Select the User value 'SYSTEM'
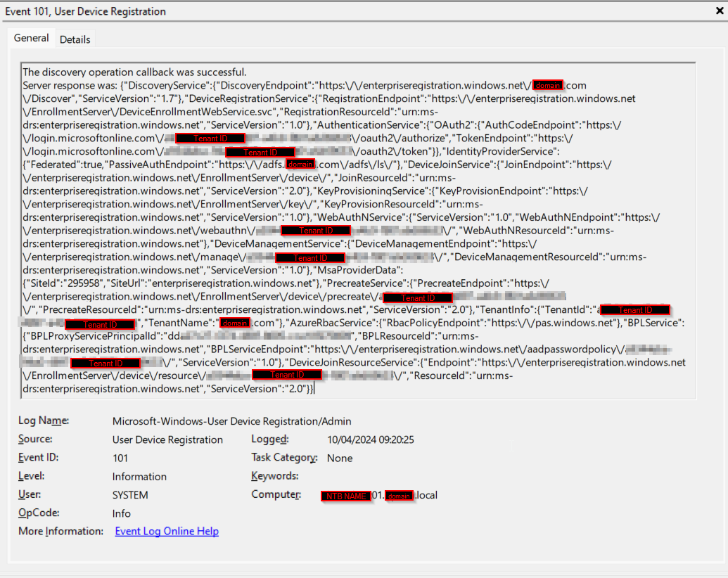The image size is (728, 578). point(130,495)
